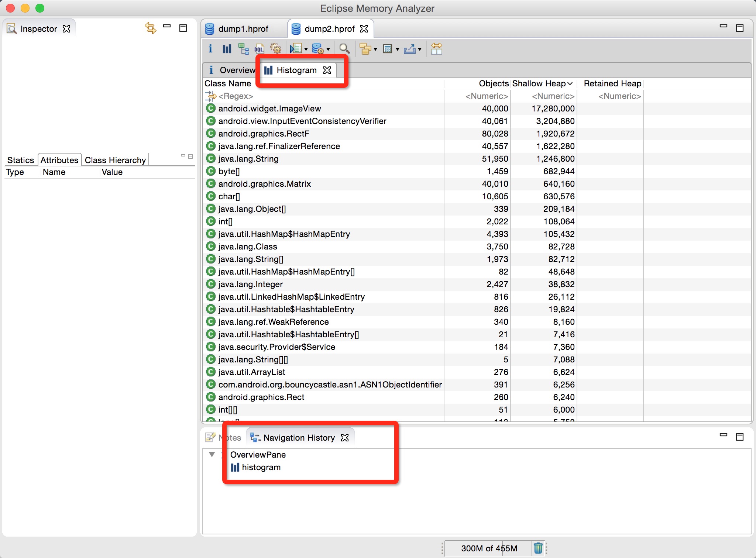Collapse the OverviewPane tree node triangle
Image resolution: width=756 pixels, height=558 pixels.
(x=212, y=454)
